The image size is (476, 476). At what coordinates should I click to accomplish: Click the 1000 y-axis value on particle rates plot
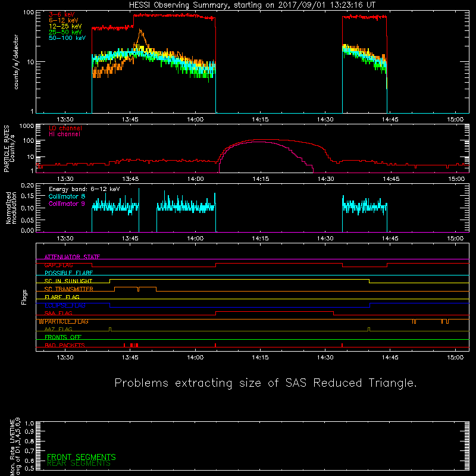pyautogui.click(x=27, y=126)
